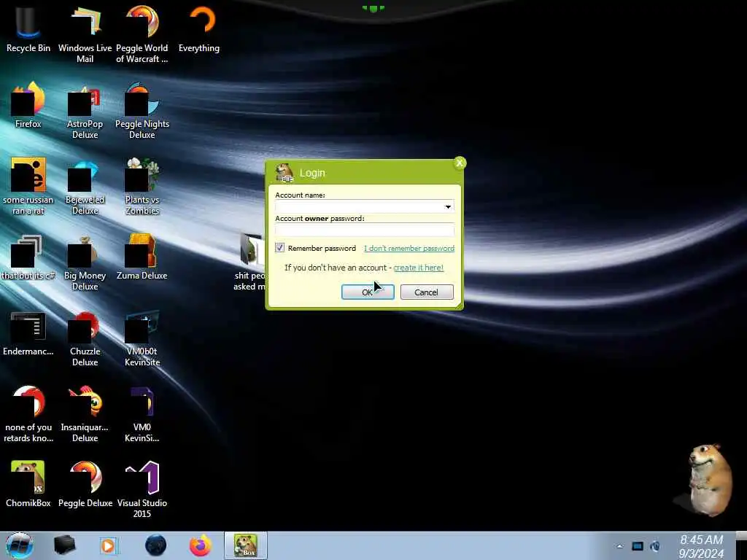Click the hamster logo in Login title
The image size is (747, 560).
[x=285, y=173]
